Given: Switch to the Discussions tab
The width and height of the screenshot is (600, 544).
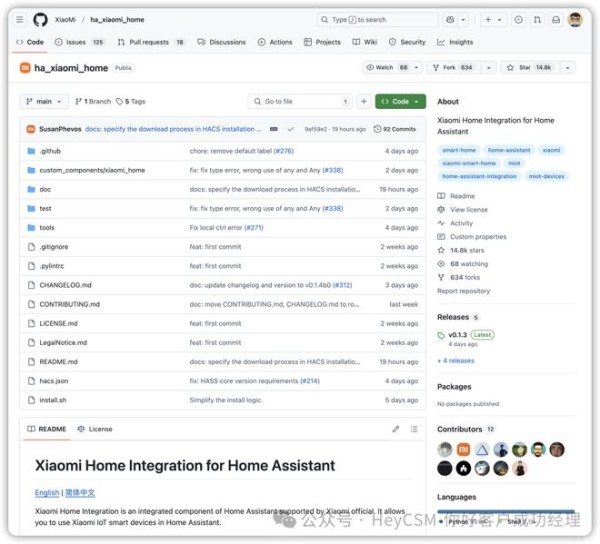Looking at the screenshot, I should [222, 42].
